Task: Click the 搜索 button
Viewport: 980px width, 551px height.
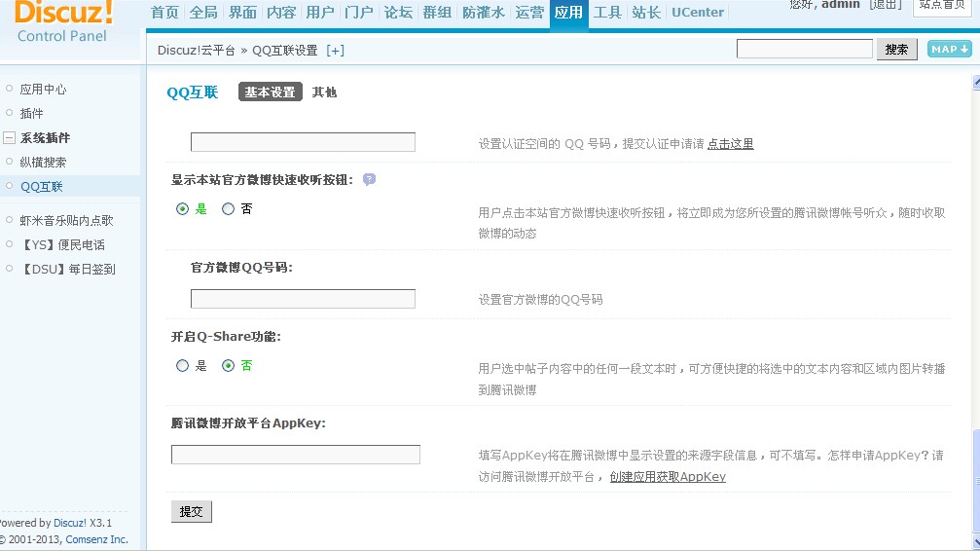Action: pos(896,49)
